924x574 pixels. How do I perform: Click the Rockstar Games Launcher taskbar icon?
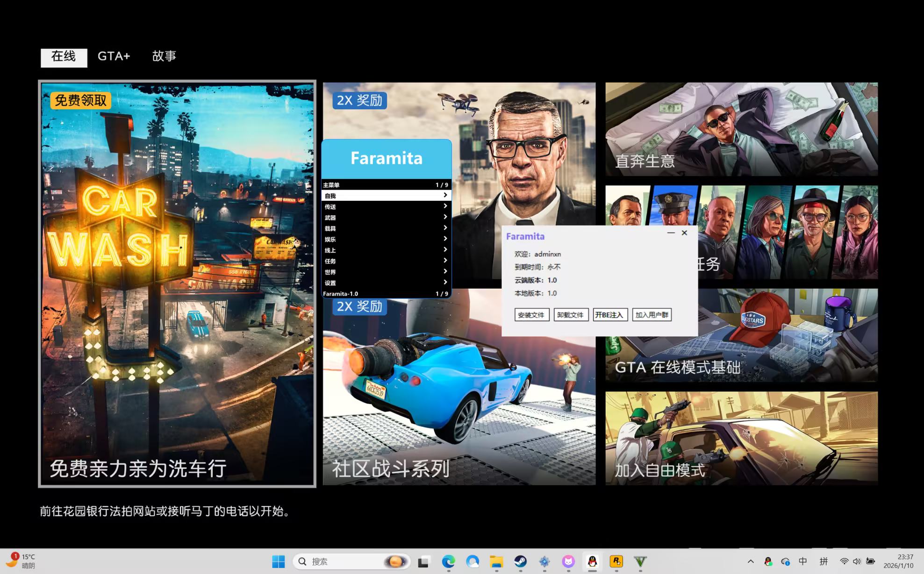coord(616,561)
